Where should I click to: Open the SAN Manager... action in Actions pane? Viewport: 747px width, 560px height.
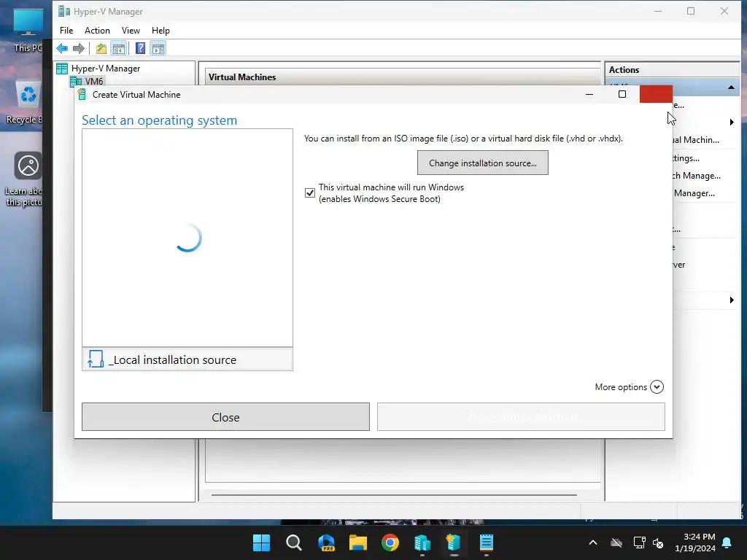tap(694, 193)
